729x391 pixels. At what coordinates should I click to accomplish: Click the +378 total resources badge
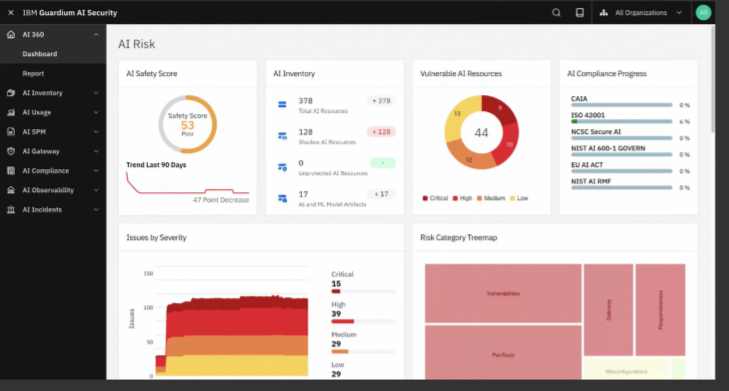[381, 100]
